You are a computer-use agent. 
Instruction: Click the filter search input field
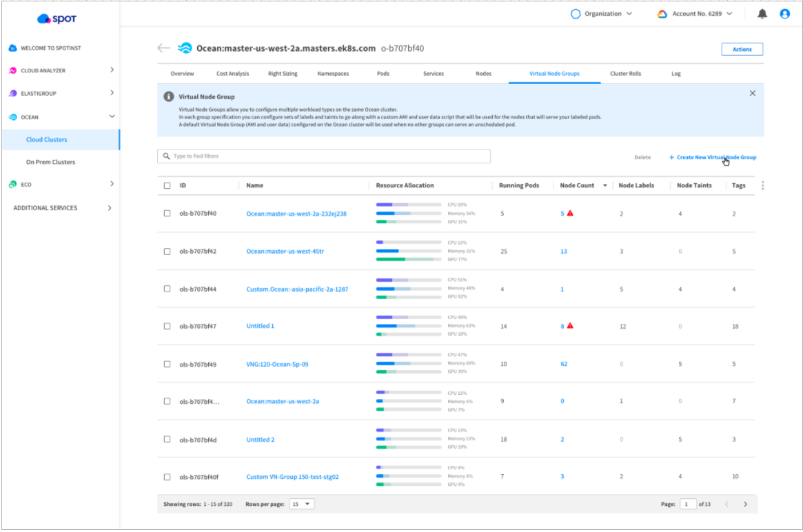click(x=324, y=156)
